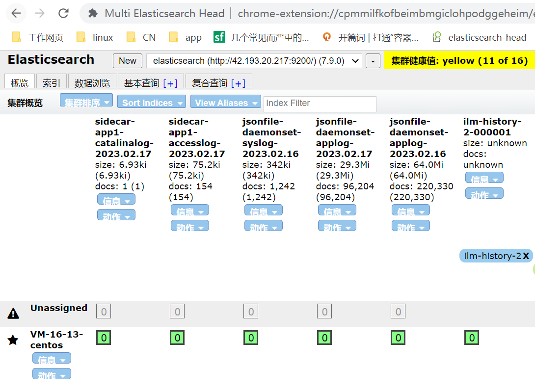535x392 pixels.
Task: Select unassigned shard 0 of sidecar-app1-accesslog
Action: coord(177,311)
